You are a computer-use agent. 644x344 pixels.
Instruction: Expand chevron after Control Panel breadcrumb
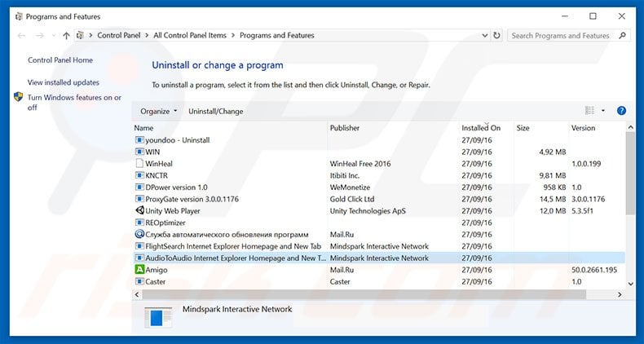tap(147, 36)
